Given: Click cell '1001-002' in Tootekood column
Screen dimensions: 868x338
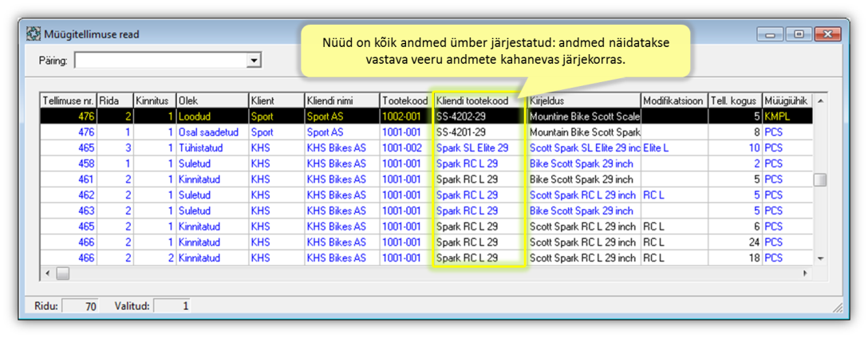Looking at the screenshot, I should click(x=406, y=148).
